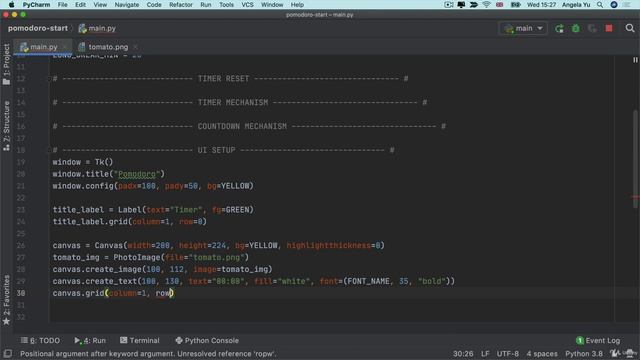Open the Favorites tool window
The height and width of the screenshot is (360, 640).
tap(7, 300)
